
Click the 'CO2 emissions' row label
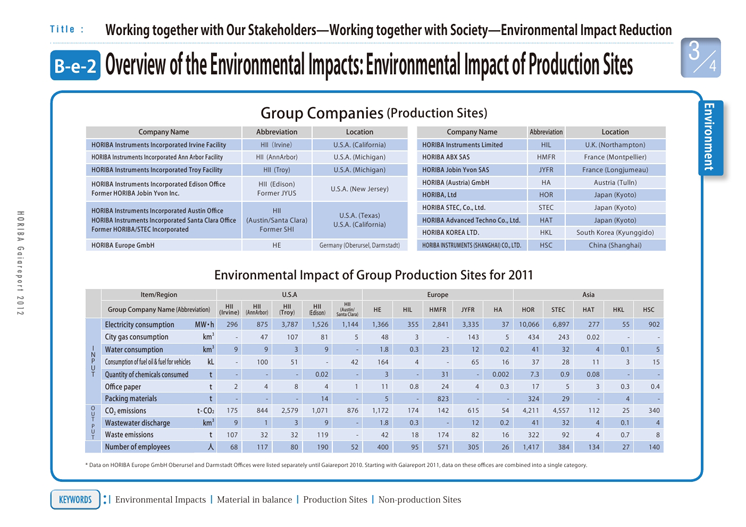click(x=126, y=411)
